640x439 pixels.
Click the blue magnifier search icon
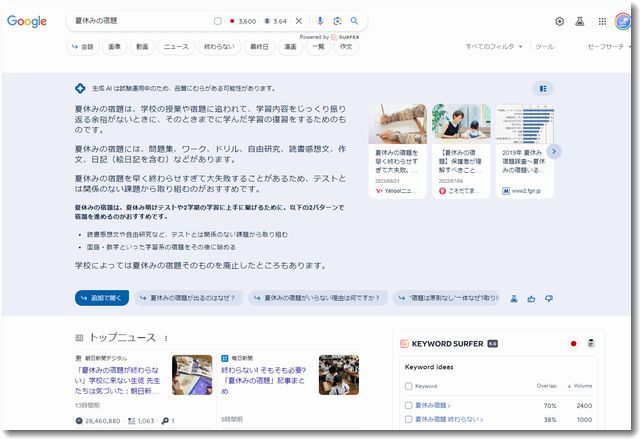(x=354, y=21)
